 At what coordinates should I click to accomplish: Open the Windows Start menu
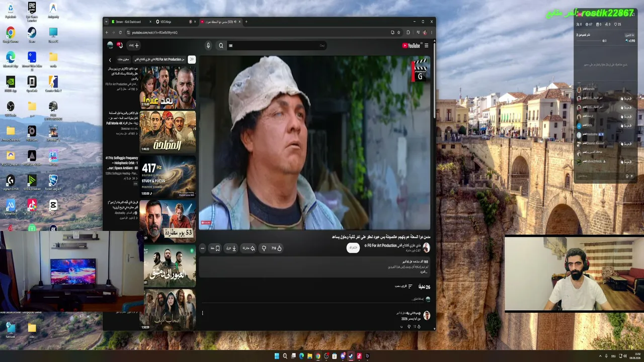click(277, 356)
